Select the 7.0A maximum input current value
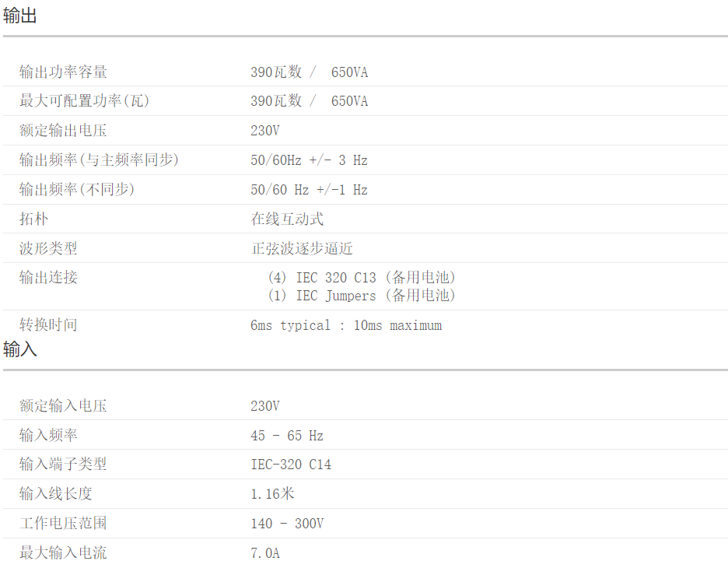728x568 pixels. coord(265,553)
